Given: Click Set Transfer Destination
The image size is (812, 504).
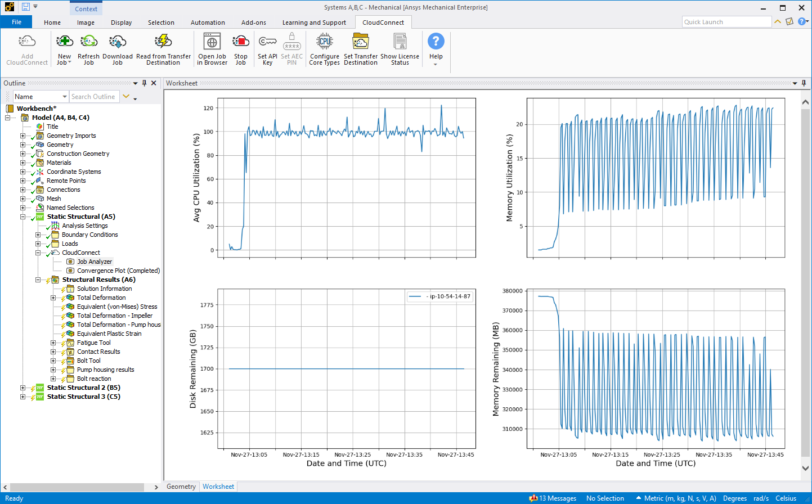Looking at the screenshot, I should (x=361, y=49).
